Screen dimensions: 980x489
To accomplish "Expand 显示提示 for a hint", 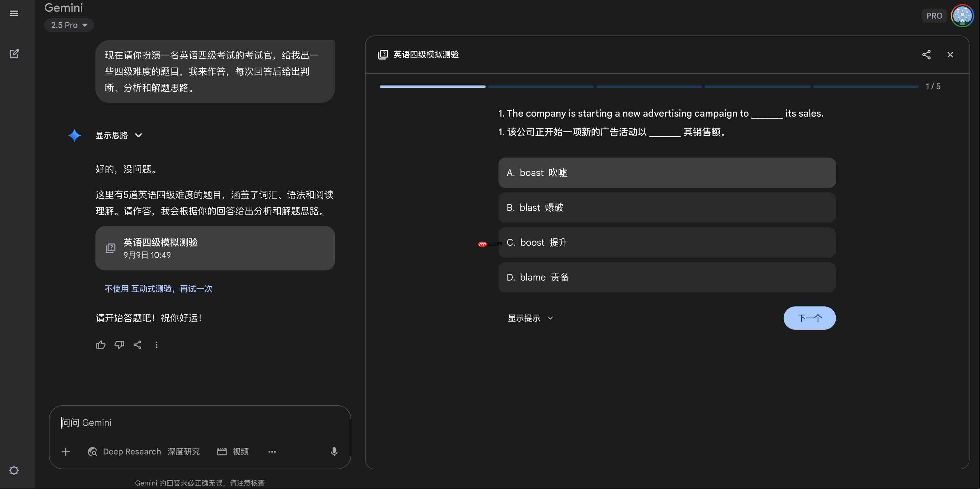I will point(530,318).
